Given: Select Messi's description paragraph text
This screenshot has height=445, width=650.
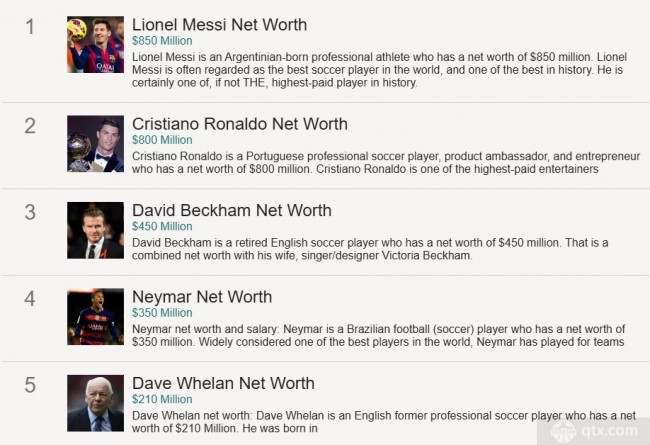Looking at the screenshot, I should (x=379, y=70).
